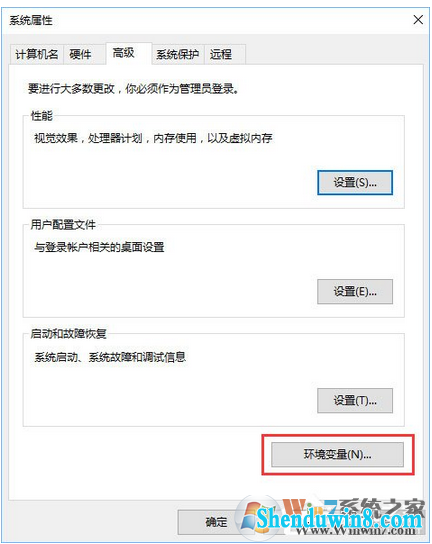Click the 视觉效果 performance description text
432x544 pixels.
153,138
